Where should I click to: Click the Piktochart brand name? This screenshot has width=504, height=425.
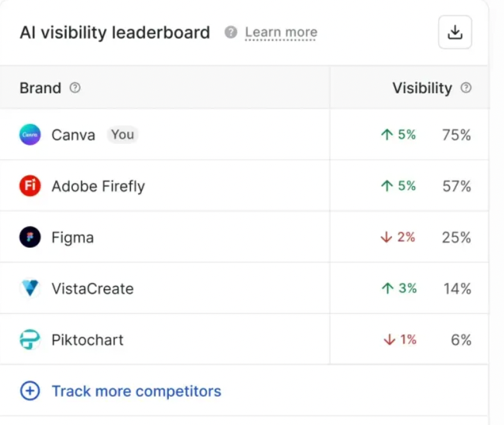coord(87,340)
